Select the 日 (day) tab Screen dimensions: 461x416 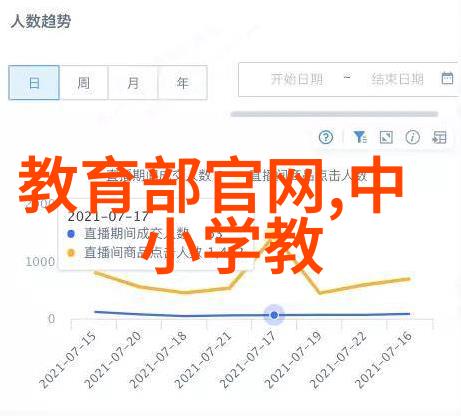point(34,83)
